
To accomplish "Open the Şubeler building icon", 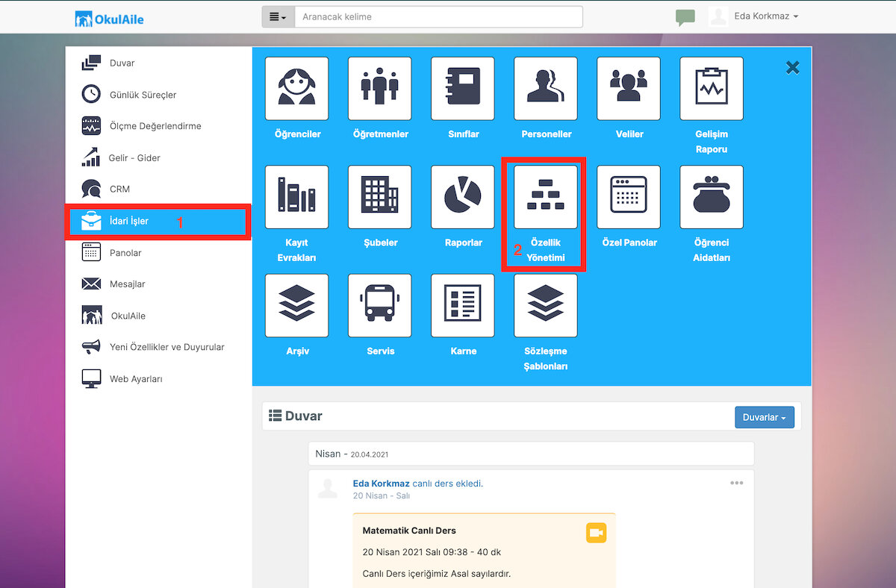I will pyautogui.click(x=379, y=197).
